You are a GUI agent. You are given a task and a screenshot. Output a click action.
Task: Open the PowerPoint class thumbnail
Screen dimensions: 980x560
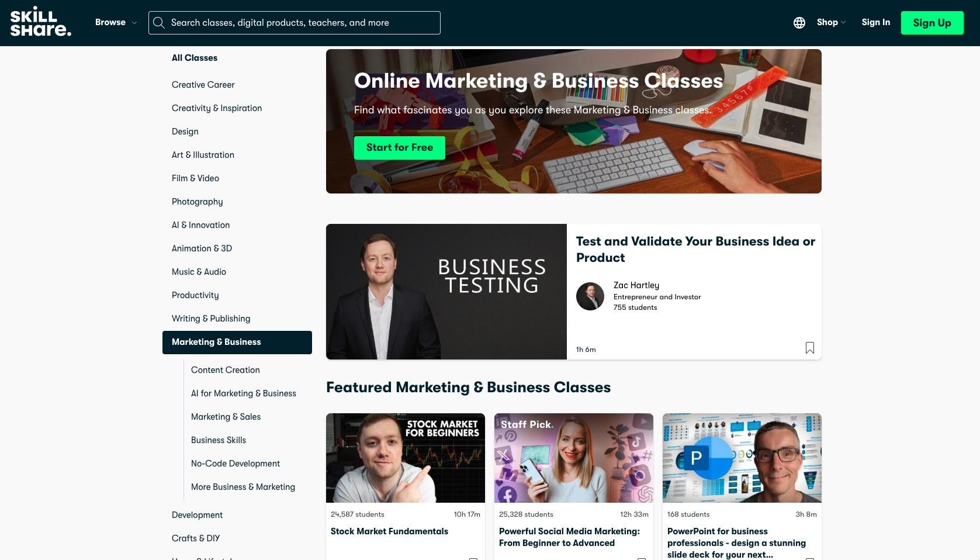742,458
